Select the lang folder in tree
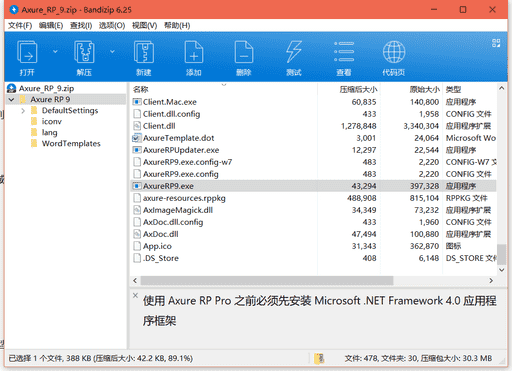Viewport: 512px width, 371px height. click(x=49, y=132)
